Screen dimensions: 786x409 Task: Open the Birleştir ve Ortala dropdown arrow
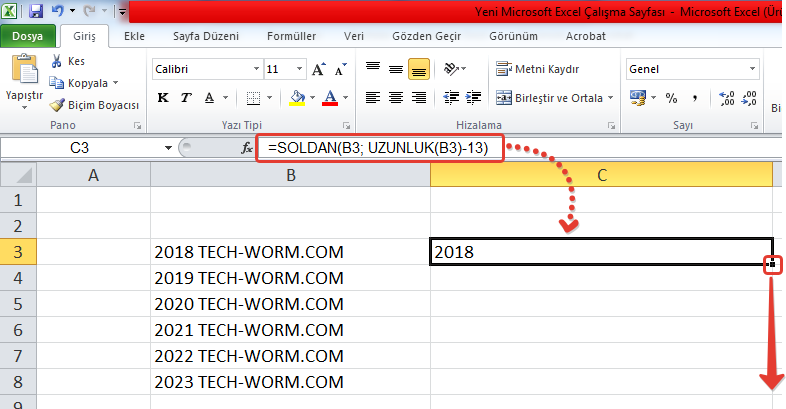tap(611, 98)
